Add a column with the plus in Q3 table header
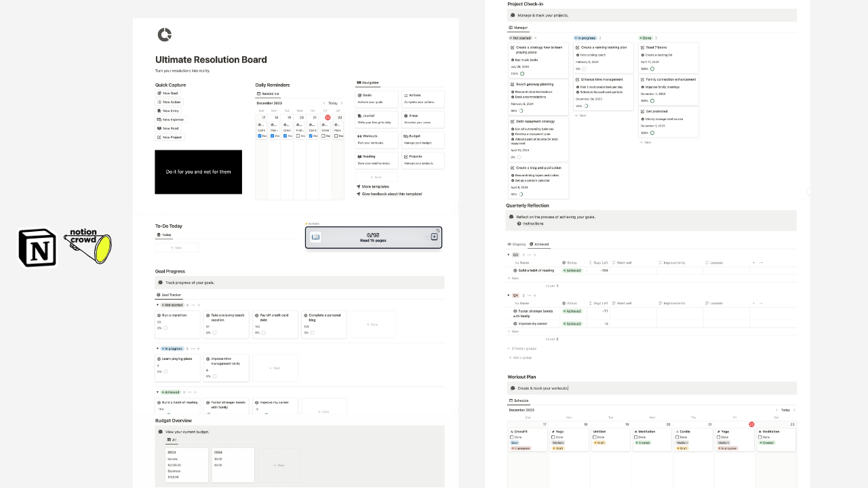 (x=753, y=262)
